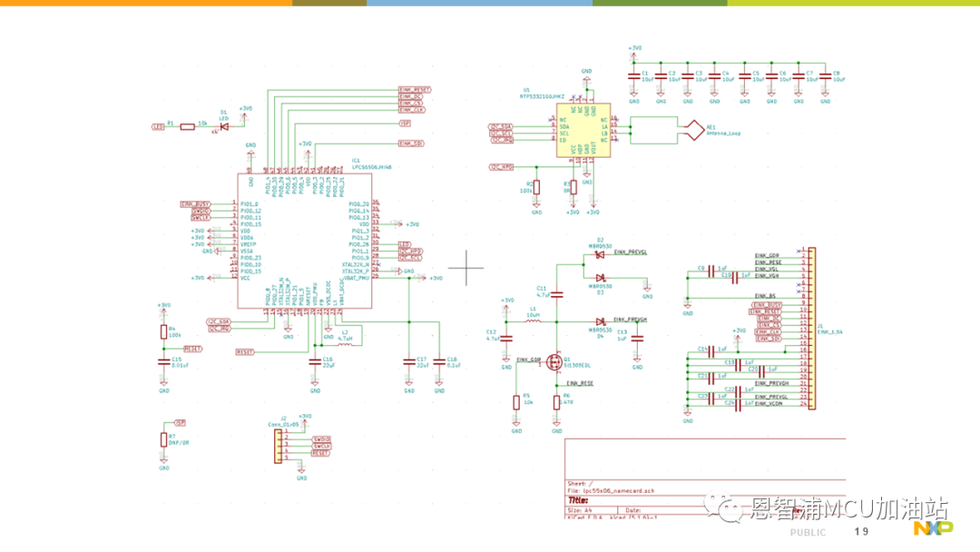Click EINK_CLK net label above IC1
Image resolution: width=980 pixels, height=552 pixels.
[412, 110]
